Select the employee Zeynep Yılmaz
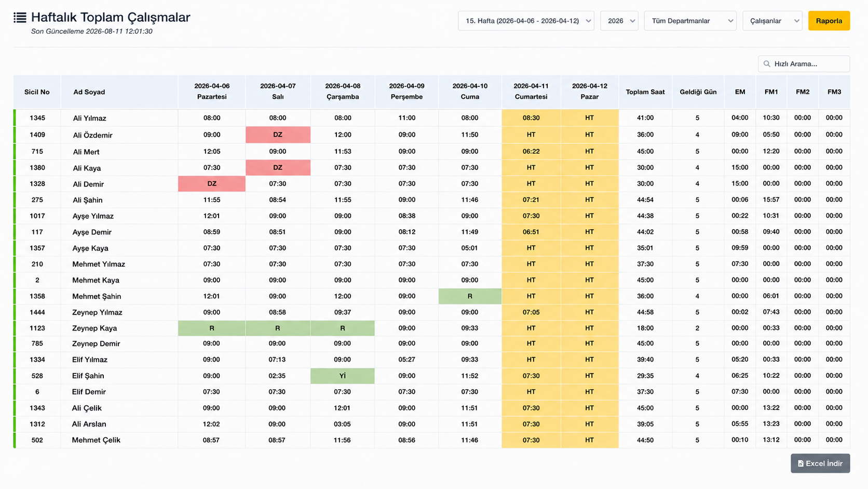This screenshot has height=489, width=868. (x=97, y=313)
